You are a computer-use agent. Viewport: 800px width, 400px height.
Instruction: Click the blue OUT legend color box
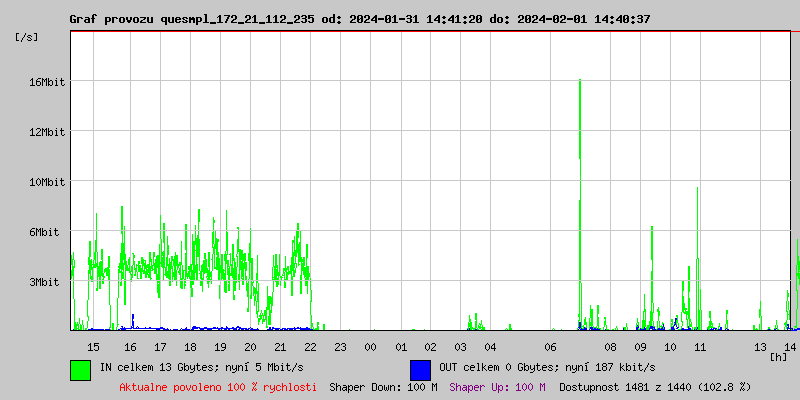click(420, 369)
